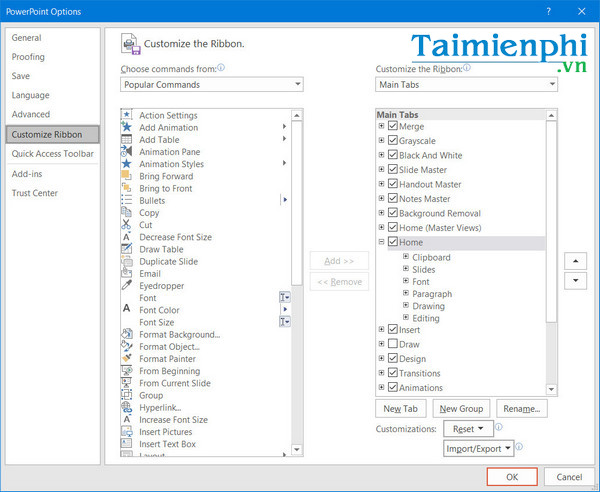Click the info icon beside Reset
Screen dimensions: 600x492
click(499, 427)
